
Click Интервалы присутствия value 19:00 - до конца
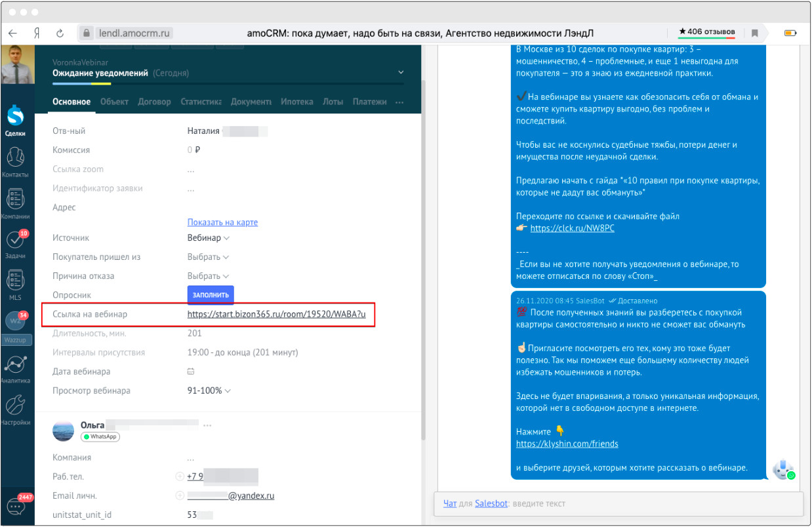tap(243, 352)
